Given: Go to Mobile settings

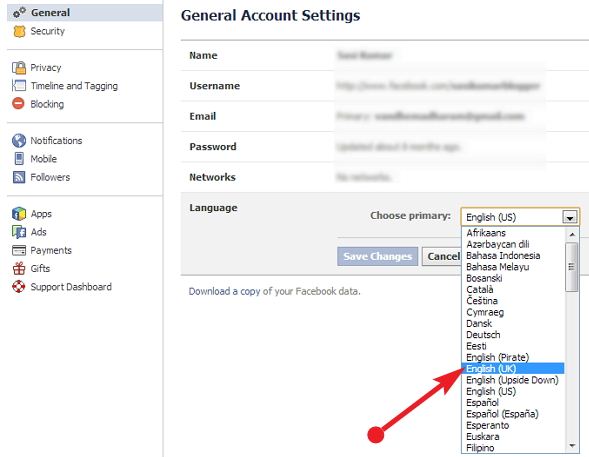Looking at the screenshot, I should pyautogui.click(x=44, y=159).
